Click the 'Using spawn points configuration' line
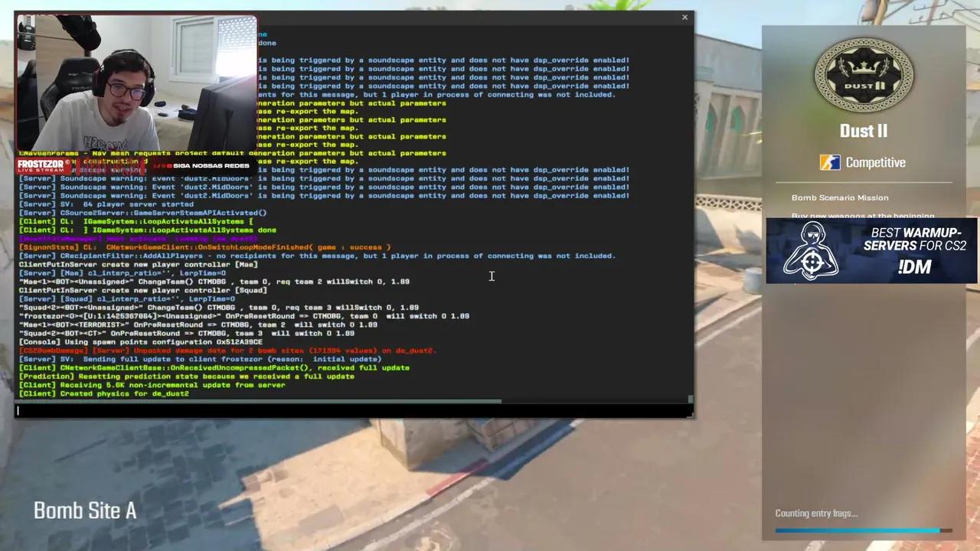This screenshot has width=980, height=551. tap(141, 341)
